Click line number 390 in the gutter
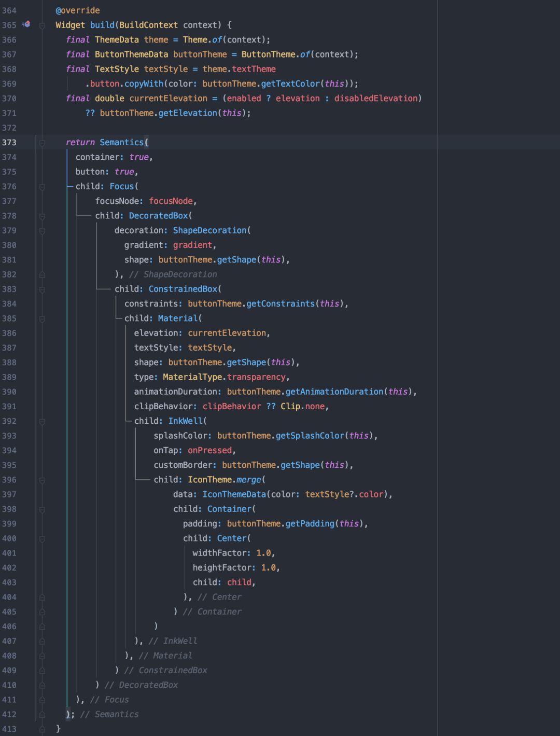The height and width of the screenshot is (736, 560). 9,392
